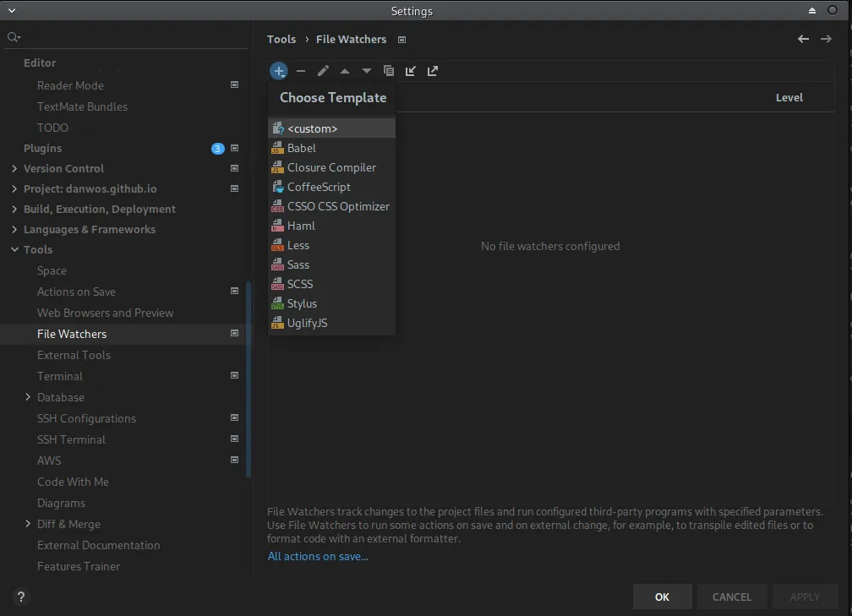The width and height of the screenshot is (852, 616).
Task: Click the Remove watcher minus icon
Action: [301, 71]
